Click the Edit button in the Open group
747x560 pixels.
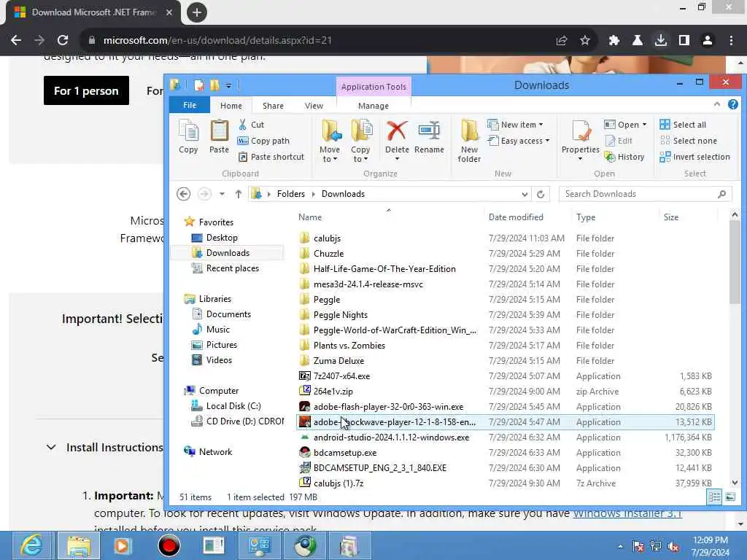[x=619, y=141]
